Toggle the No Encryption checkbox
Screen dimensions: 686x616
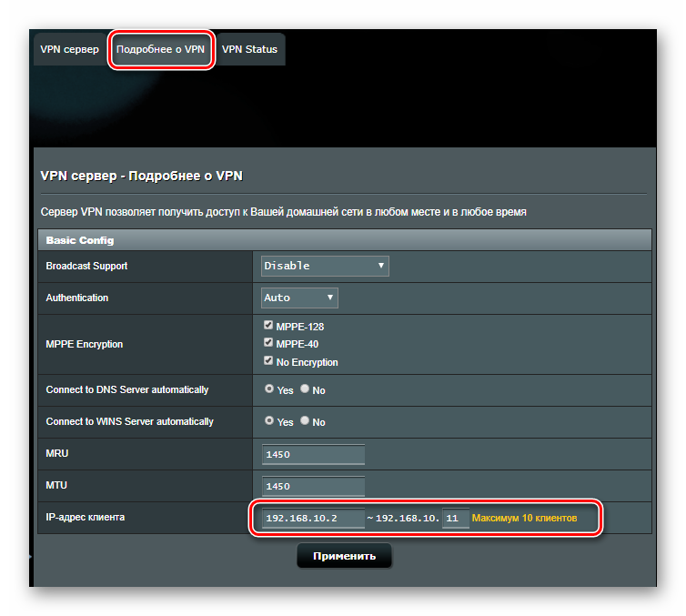click(268, 361)
